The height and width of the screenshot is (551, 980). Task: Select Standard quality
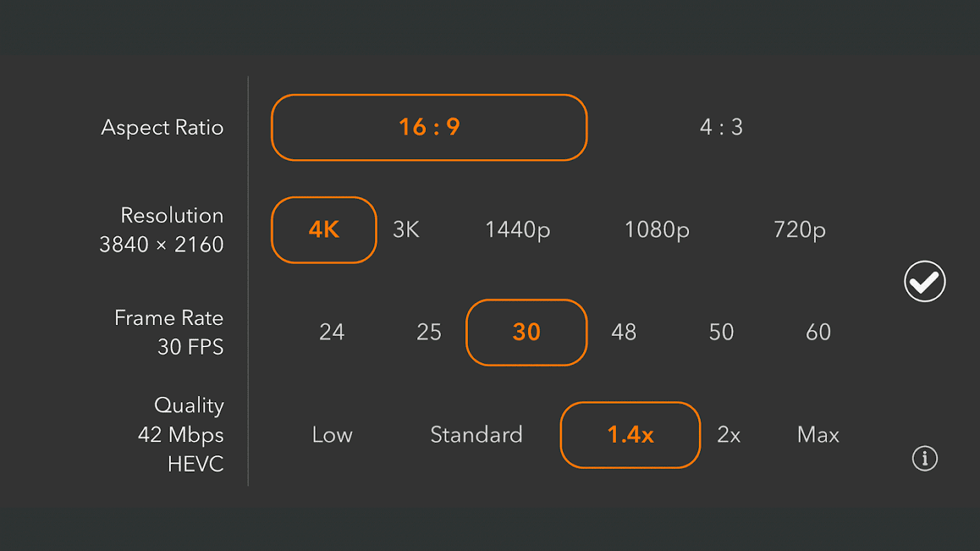tap(476, 435)
